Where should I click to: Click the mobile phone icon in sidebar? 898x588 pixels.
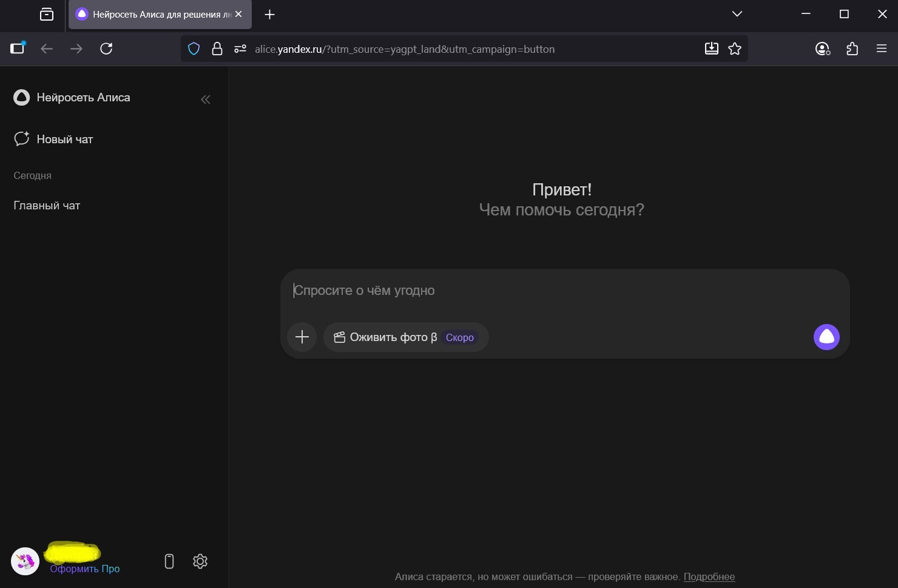point(169,561)
